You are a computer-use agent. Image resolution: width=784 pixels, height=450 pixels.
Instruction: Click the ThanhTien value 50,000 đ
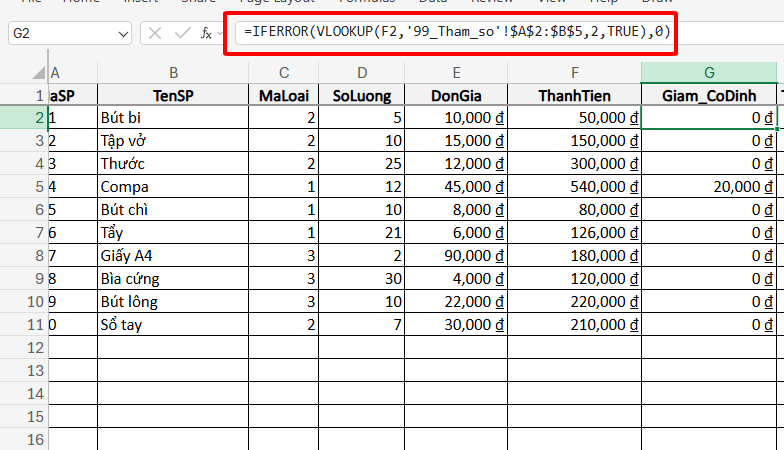click(574, 118)
